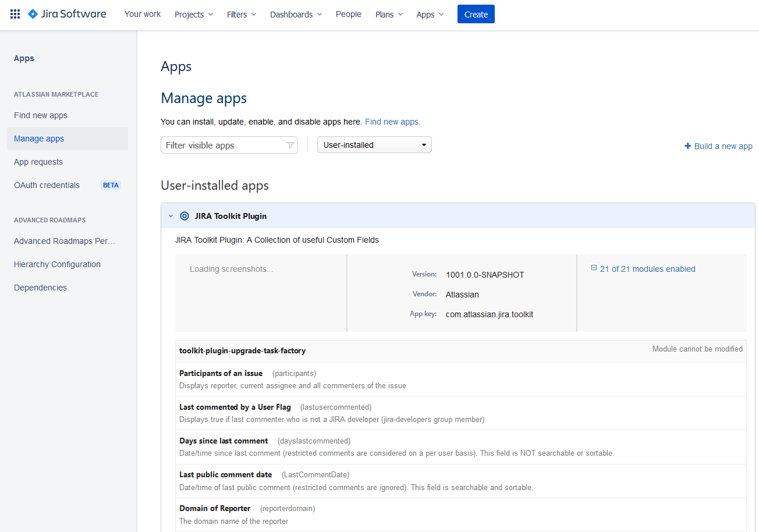Open the People page
This screenshot has width=759, height=532.
[x=349, y=14]
